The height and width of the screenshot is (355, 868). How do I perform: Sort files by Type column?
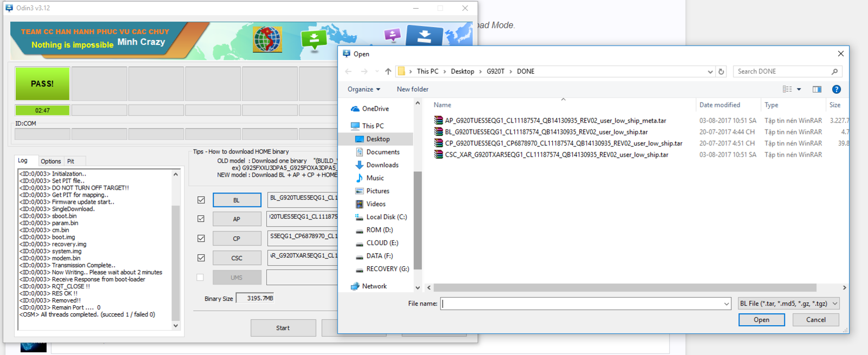(x=793, y=105)
